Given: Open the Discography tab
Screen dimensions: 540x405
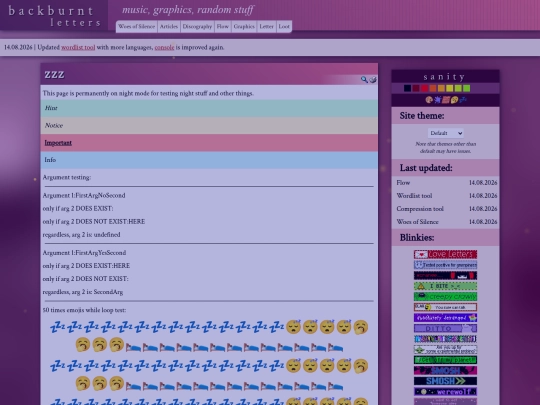Looking at the screenshot, I should (197, 27).
